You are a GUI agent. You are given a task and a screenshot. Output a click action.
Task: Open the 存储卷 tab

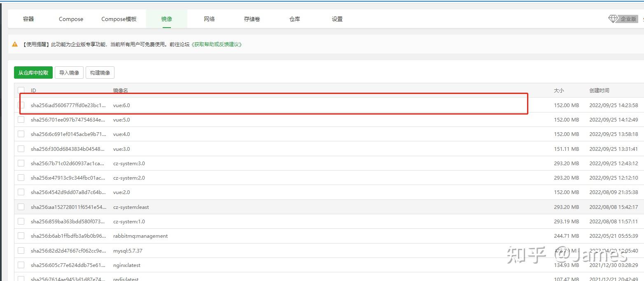coord(252,19)
